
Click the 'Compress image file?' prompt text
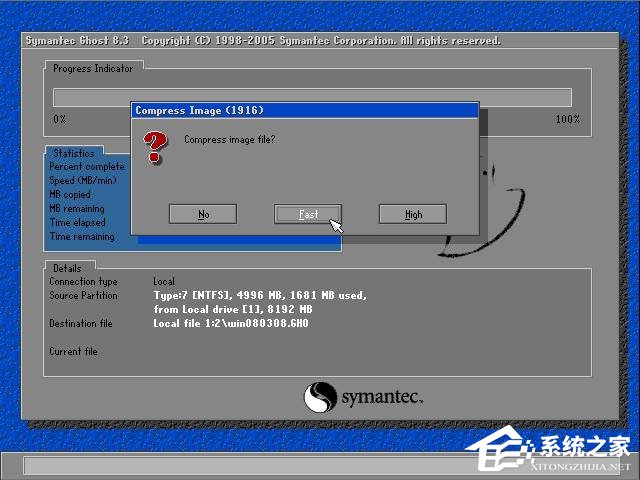(229, 140)
